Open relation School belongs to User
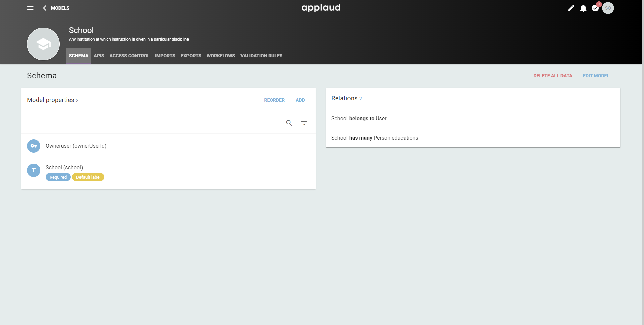Image resolution: width=644 pixels, height=325 pixels. [x=473, y=119]
